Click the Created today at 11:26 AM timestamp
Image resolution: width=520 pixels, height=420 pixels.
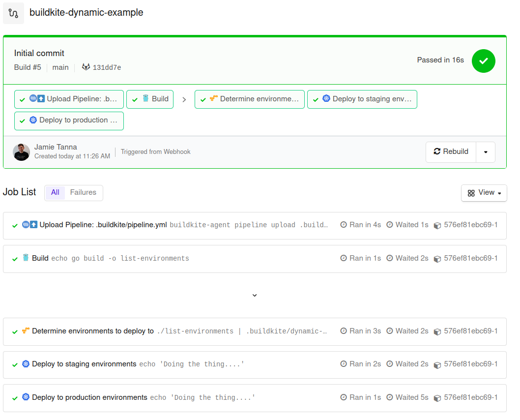pyautogui.click(x=72, y=156)
